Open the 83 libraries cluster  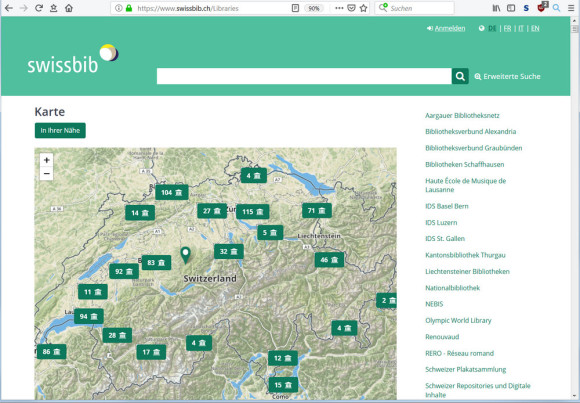click(156, 263)
